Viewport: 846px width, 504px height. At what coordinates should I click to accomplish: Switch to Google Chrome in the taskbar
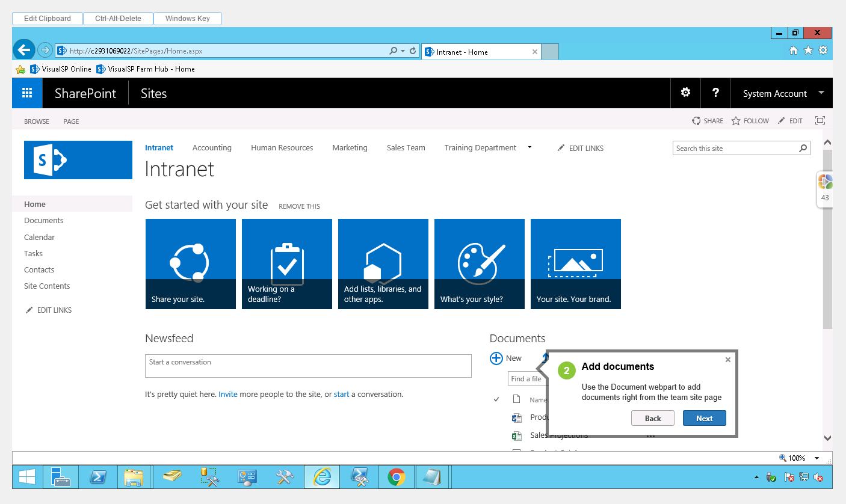(395, 478)
